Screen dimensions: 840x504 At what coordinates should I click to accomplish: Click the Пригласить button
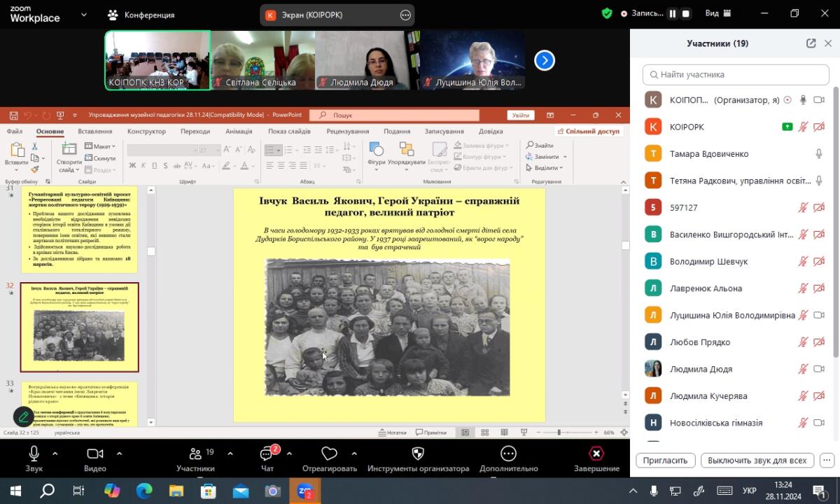tap(665, 461)
